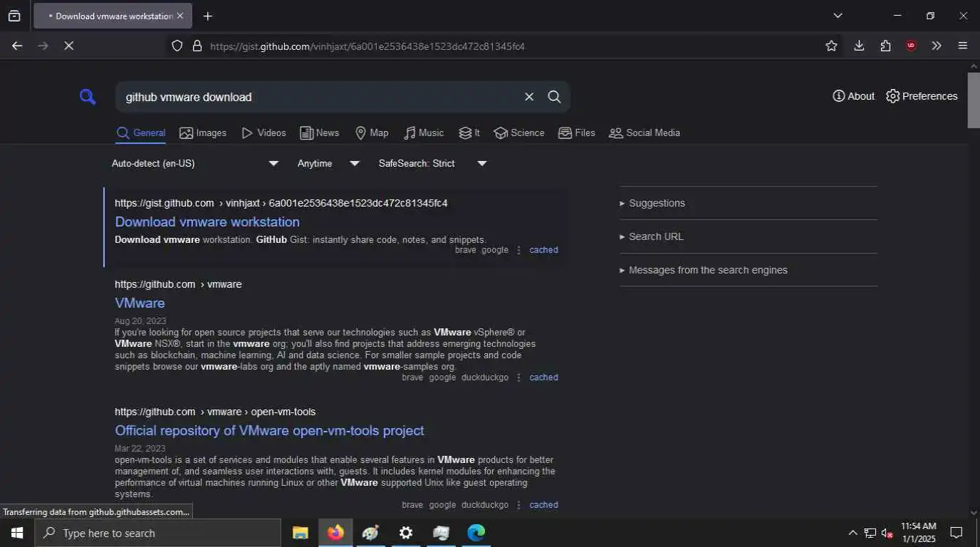
Task: Open Official repository of VMware open-vm-tools link
Action: (x=269, y=431)
